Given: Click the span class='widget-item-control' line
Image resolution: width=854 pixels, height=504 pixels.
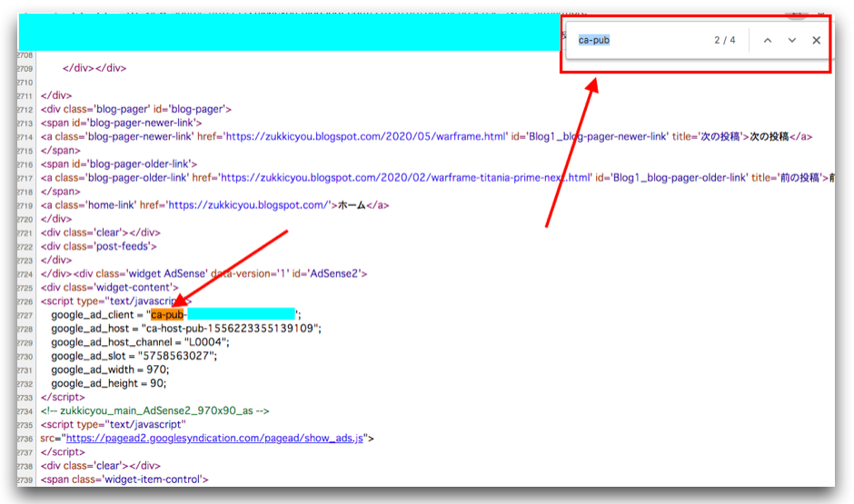Looking at the screenshot, I should point(124,479).
